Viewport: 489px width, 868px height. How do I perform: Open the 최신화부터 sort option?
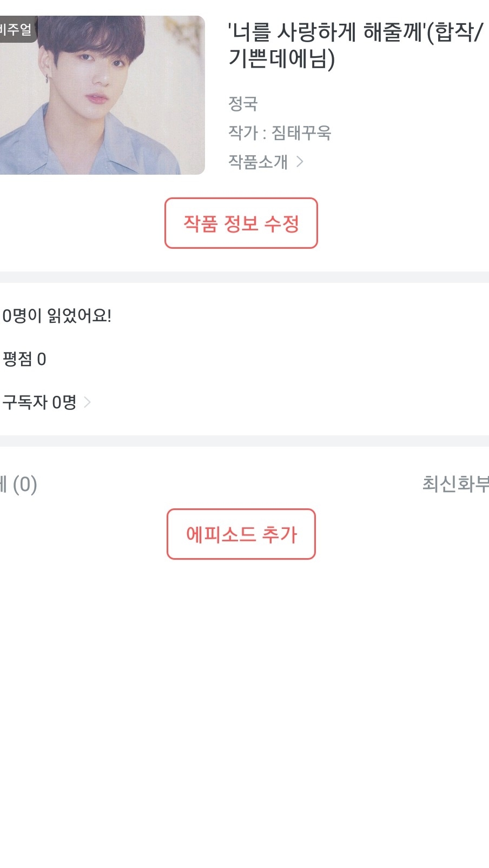pyautogui.click(x=455, y=483)
